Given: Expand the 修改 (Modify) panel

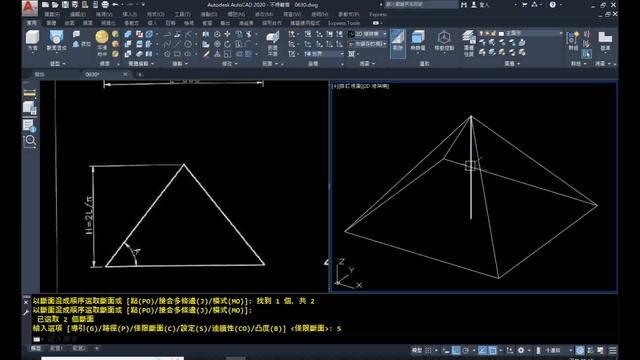Looking at the screenshot, I should click(x=229, y=64).
